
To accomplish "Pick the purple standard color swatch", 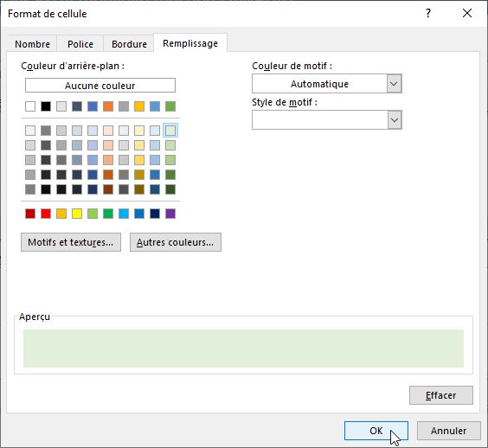I will click(x=170, y=214).
